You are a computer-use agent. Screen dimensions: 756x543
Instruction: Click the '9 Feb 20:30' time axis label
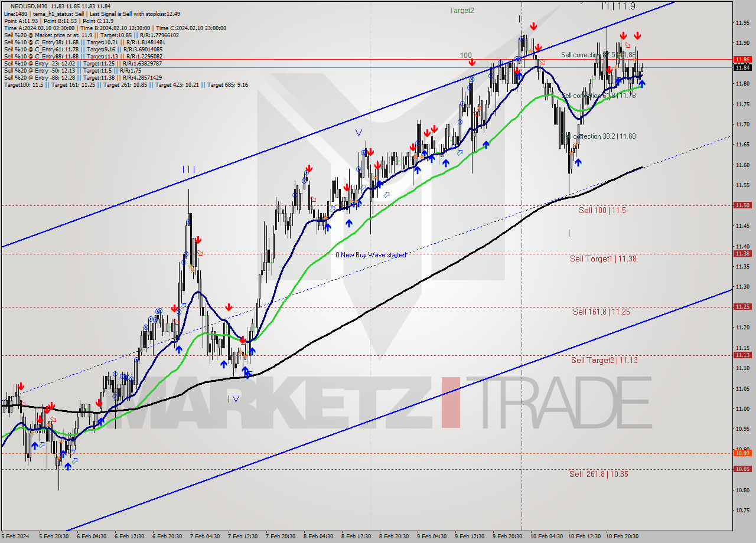tap(507, 537)
